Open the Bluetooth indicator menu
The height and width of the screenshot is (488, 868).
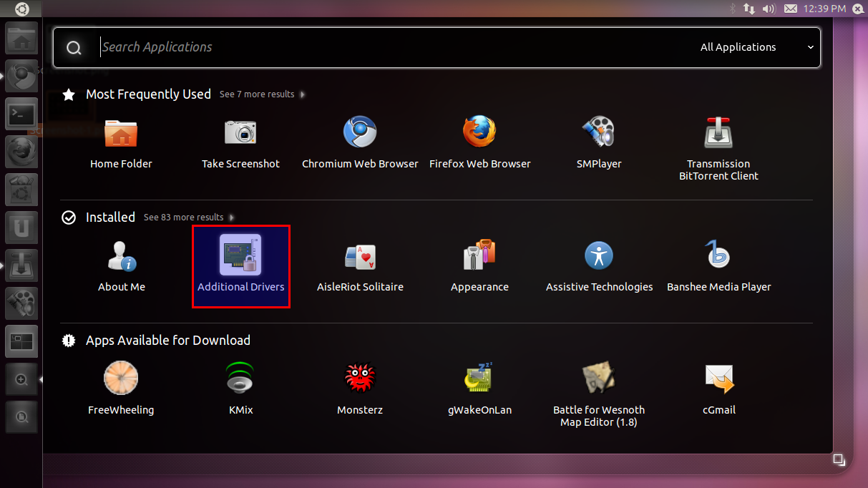(732, 9)
